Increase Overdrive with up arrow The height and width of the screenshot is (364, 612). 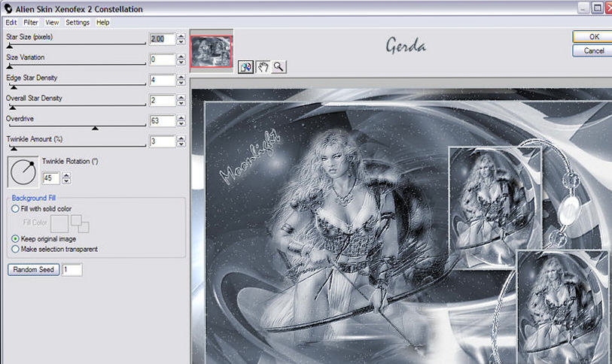click(x=181, y=118)
